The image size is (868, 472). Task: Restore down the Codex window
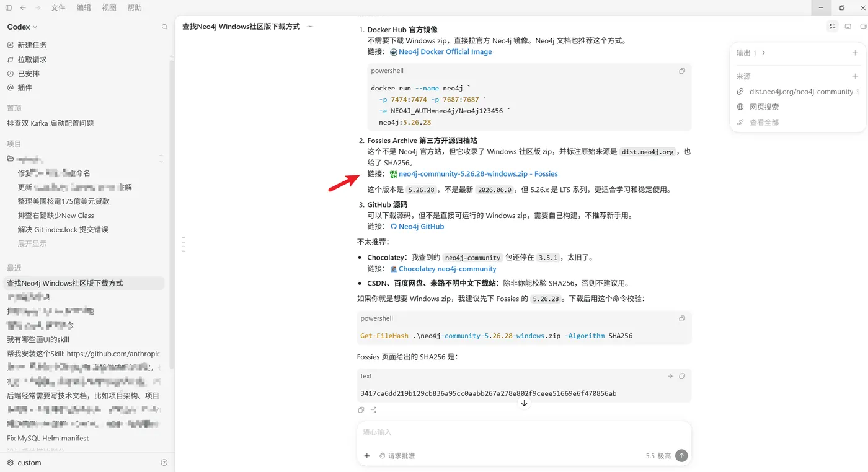pyautogui.click(x=842, y=7)
